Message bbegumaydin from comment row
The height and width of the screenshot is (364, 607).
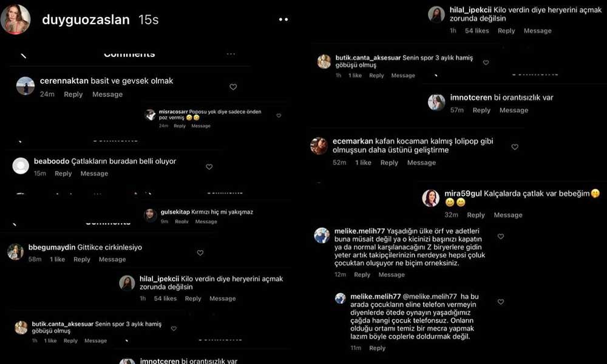(112, 260)
